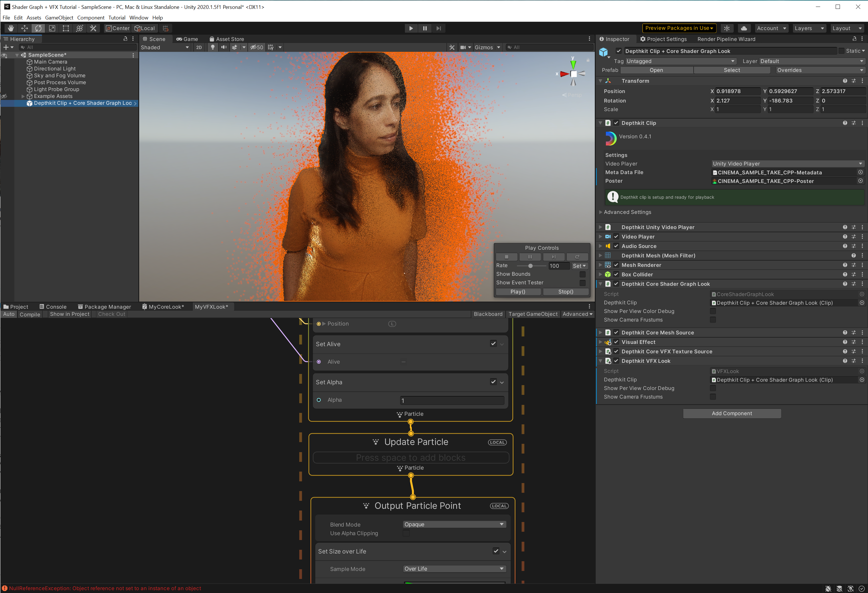Viewport: 868px width, 593px height.
Task: Select the Rect Transform tool
Action: (66, 28)
